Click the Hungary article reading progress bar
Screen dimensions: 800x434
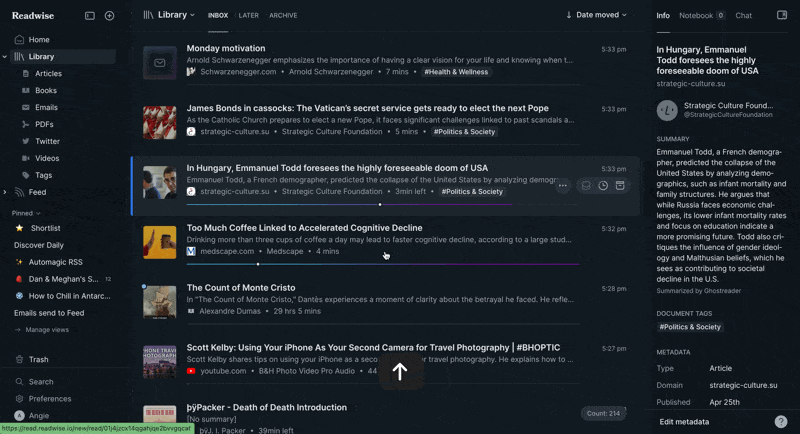pyautogui.click(x=382, y=205)
